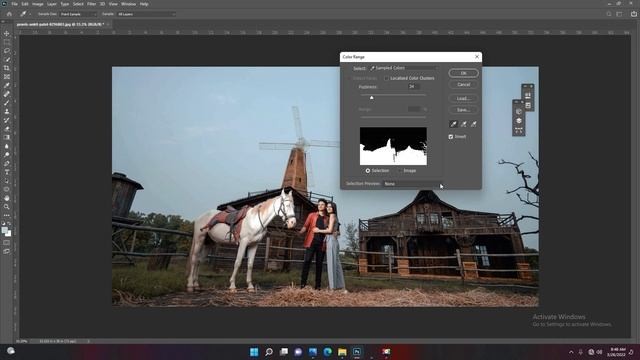
Task: Select the Rectangular Marquee tool
Action: [7, 42]
